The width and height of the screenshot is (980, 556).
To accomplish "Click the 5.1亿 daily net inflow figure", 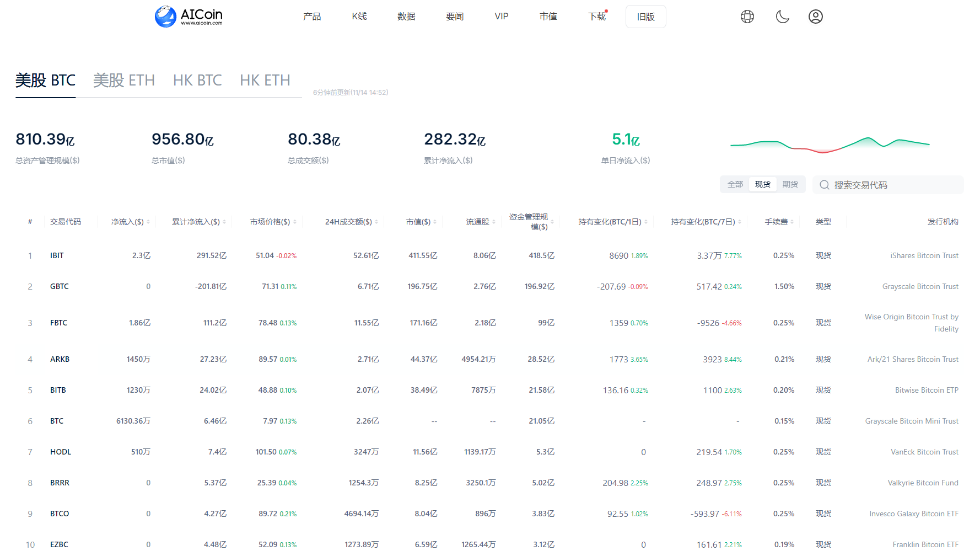I will pos(626,139).
